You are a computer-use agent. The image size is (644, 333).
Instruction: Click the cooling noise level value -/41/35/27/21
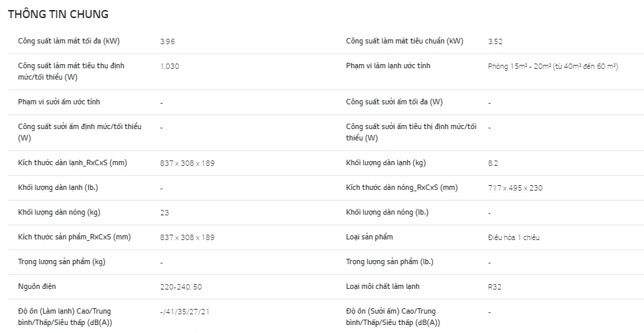186,312
